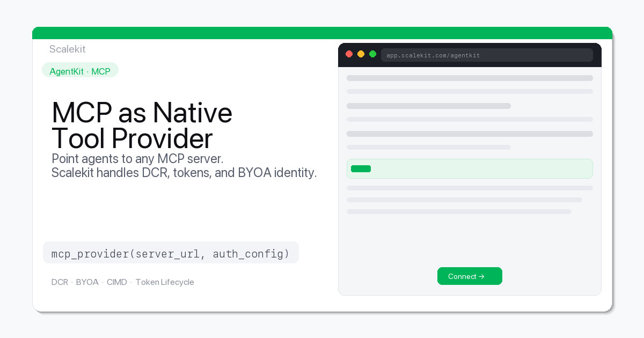Click the Scalekit brand name

pyautogui.click(x=68, y=49)
